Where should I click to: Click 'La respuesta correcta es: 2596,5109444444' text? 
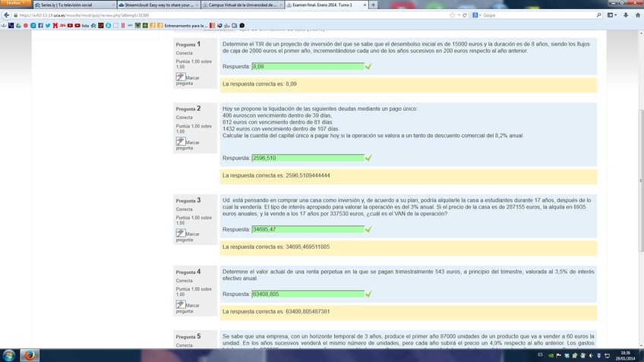pos(276,175)
